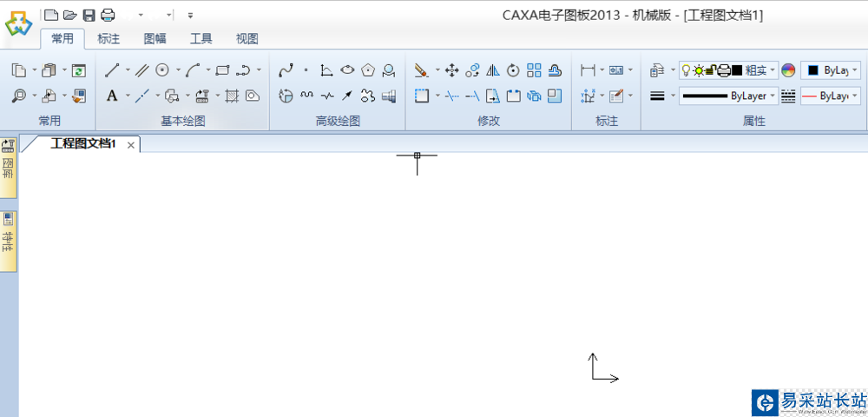Expand dropdown arrow next to Text tool

[x=128, y=96]
